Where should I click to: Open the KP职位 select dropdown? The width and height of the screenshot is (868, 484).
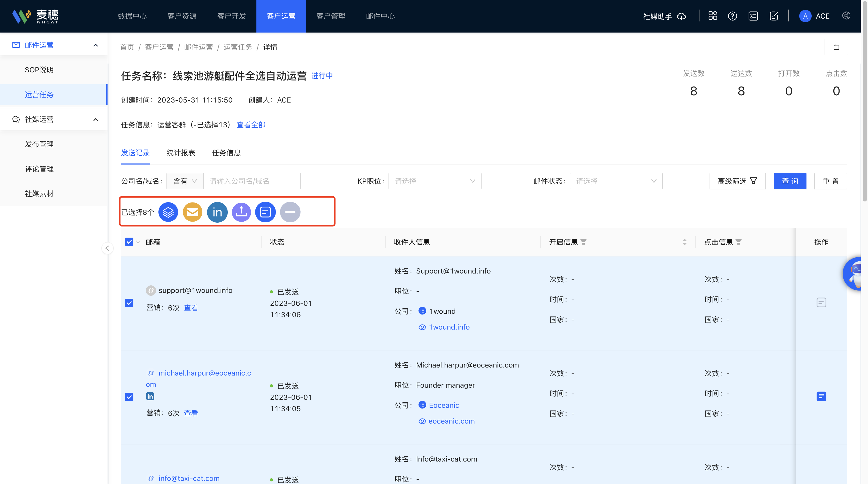435,181
